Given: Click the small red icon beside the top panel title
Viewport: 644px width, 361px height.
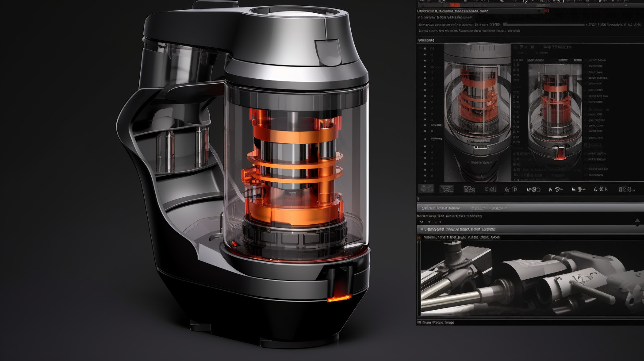Looking at the screenshot, I should point(546,11).
